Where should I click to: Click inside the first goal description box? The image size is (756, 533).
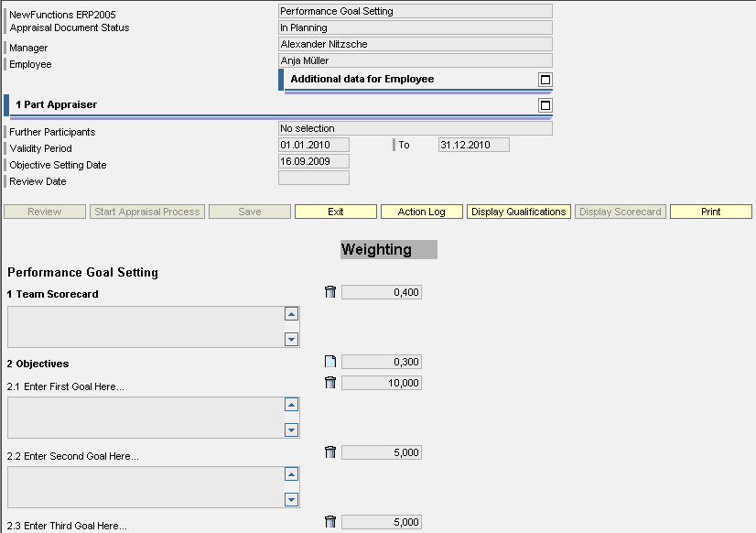click(144, 418)
